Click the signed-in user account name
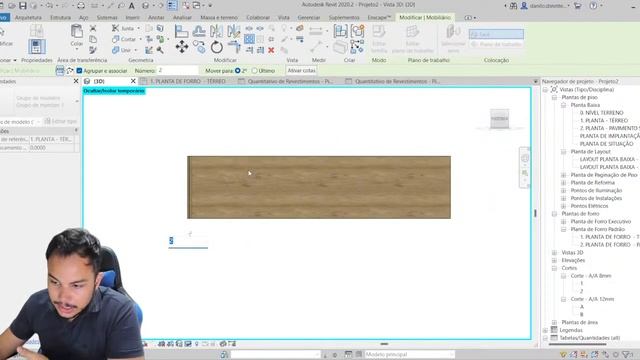Screen dimensions: 640x360 tap(548, 6)
